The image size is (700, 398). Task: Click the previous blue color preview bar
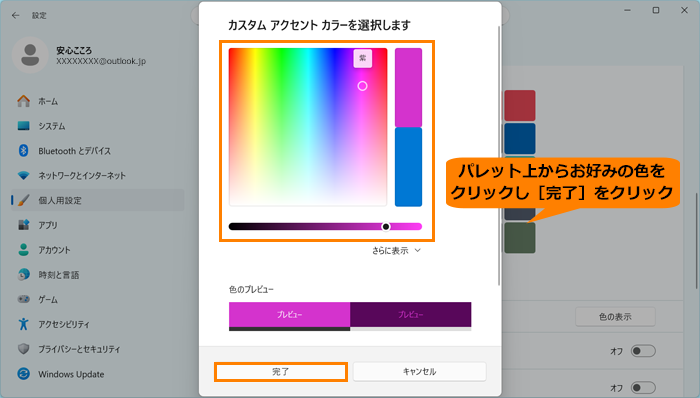tap(408, 167)
